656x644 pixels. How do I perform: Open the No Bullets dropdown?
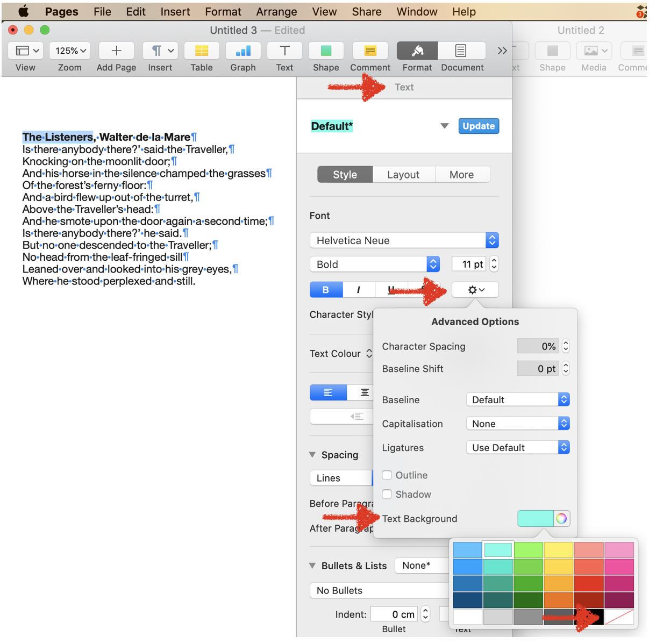(380, 590)
